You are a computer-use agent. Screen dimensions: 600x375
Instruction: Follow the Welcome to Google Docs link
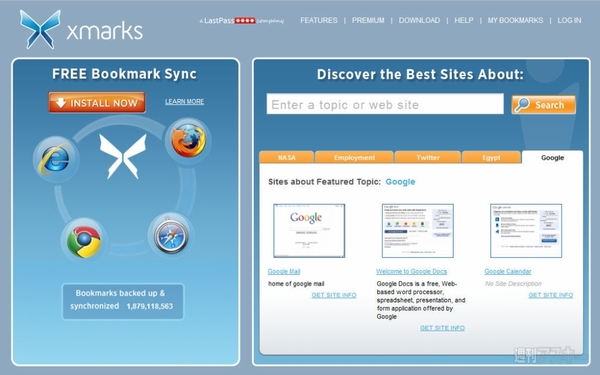point(411,271)
